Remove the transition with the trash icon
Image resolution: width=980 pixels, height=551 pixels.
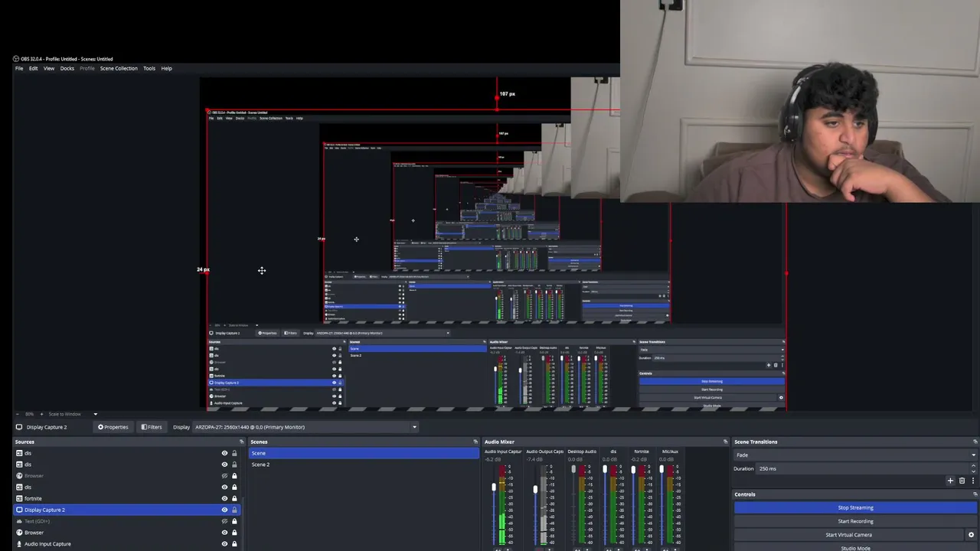point(962,481)
